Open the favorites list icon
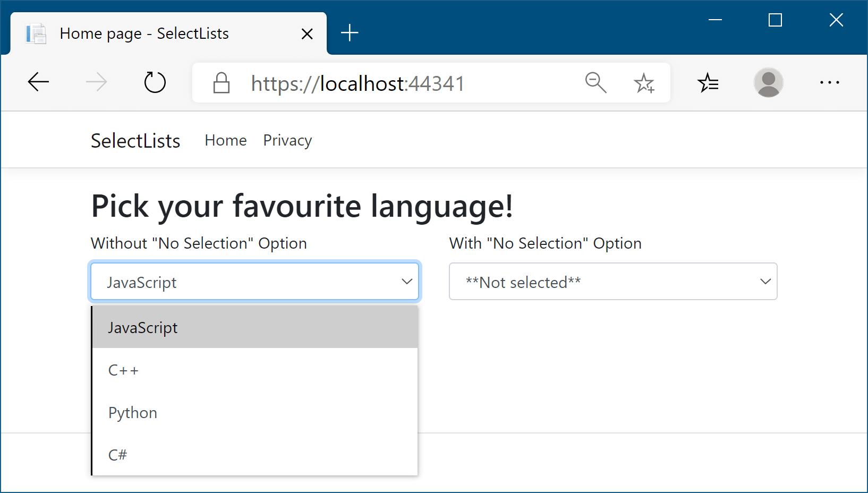Image resolution: width=868 pixels, height=493 pixels. tap(708, 82)
